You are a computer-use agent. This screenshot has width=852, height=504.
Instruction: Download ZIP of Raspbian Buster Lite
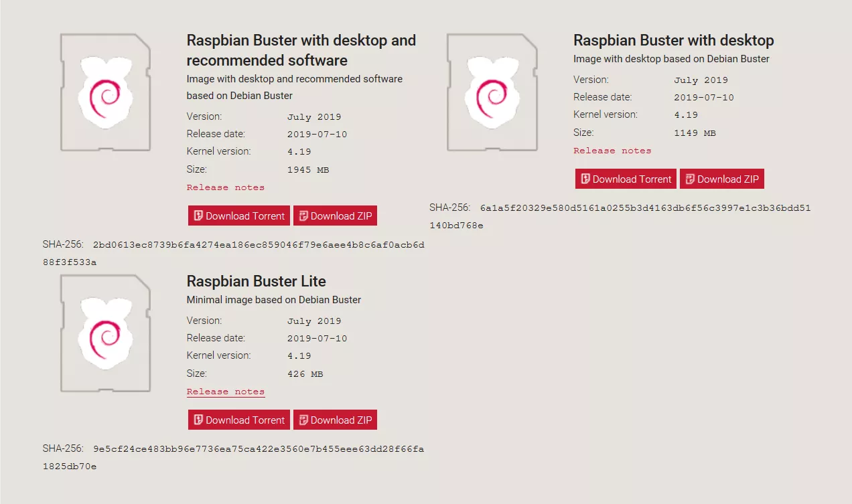click(x=335, y=420)
